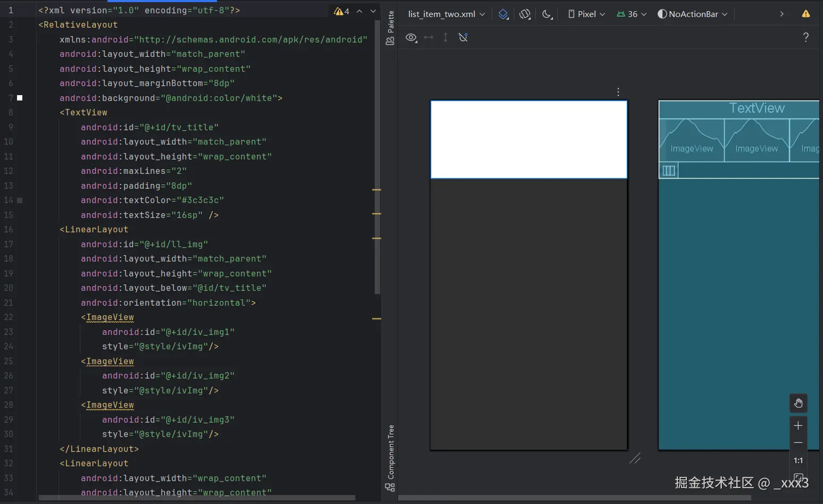Image resolution: width=823 pixels, height=504 pixels.
Task: Set zoom to 1:1 actual size
Action: 798,460
